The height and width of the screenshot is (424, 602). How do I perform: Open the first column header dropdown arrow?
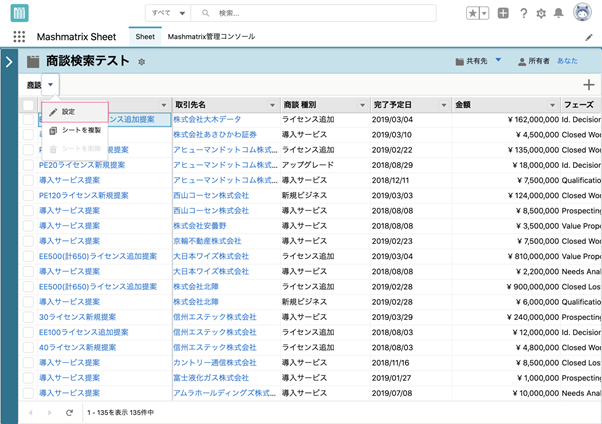[x=164, y=105]
